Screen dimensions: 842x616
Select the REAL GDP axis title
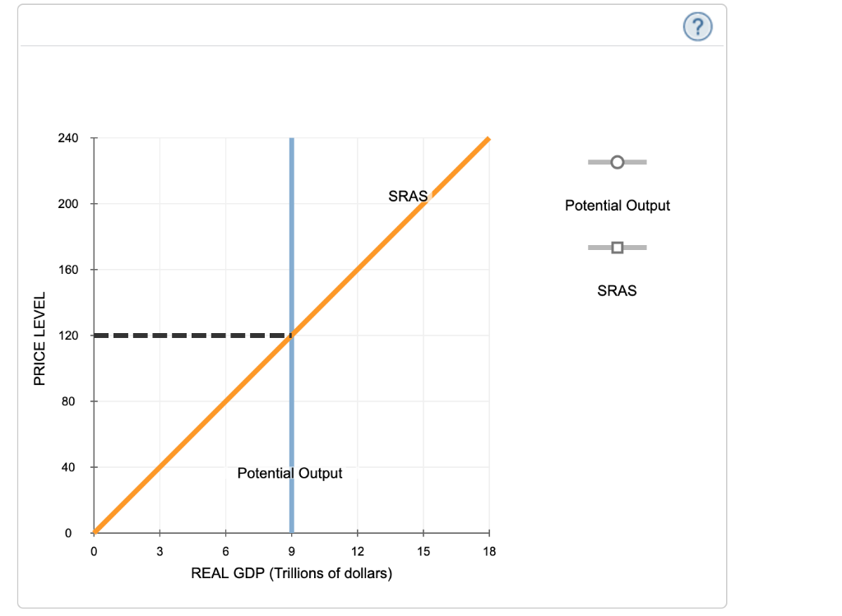(x=291, y=573)
